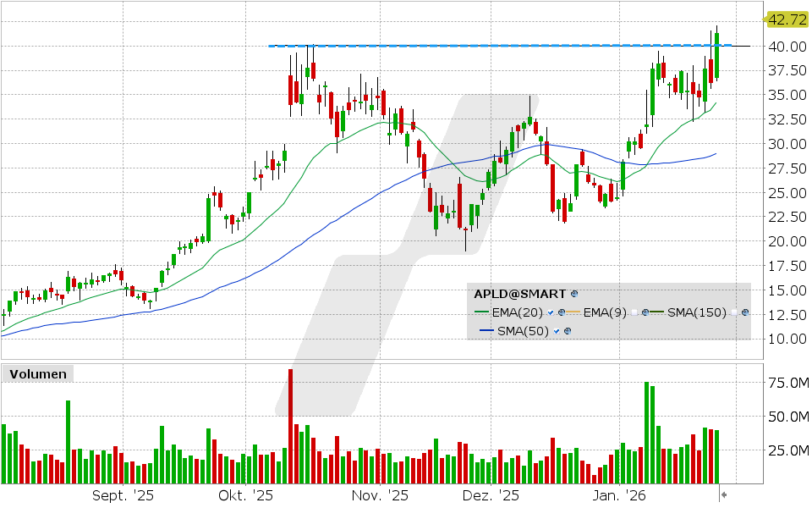Viewport: 812px width, 508px height.
Task: Enable the EMA(9) indicator checkbox
Action: (x=634, y=312)
